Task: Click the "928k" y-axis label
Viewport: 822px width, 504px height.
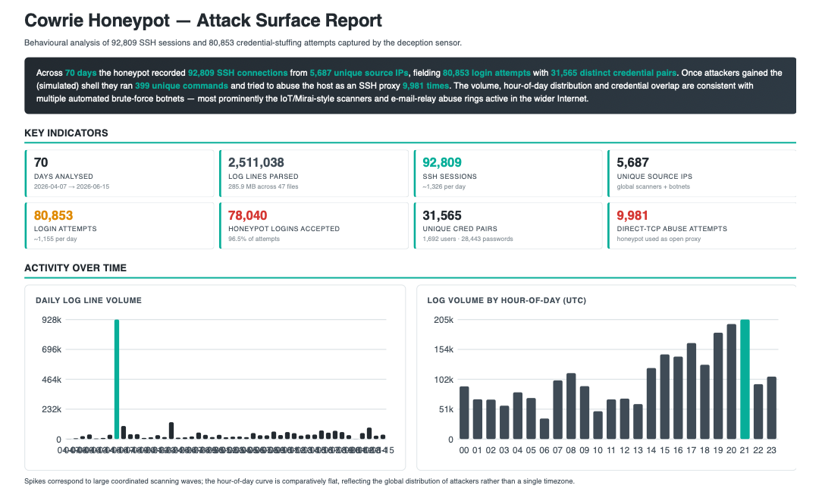Action: (52, 320)
